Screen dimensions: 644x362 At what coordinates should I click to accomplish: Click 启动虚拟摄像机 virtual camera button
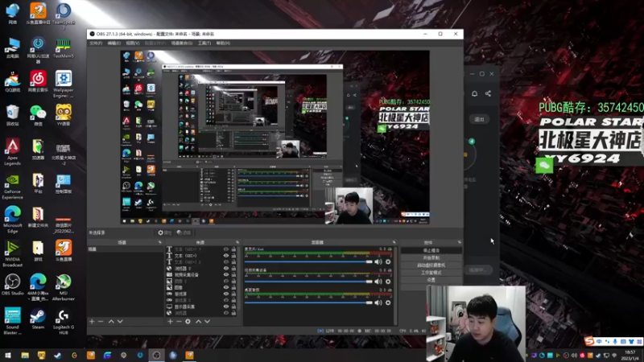(431, 265)
